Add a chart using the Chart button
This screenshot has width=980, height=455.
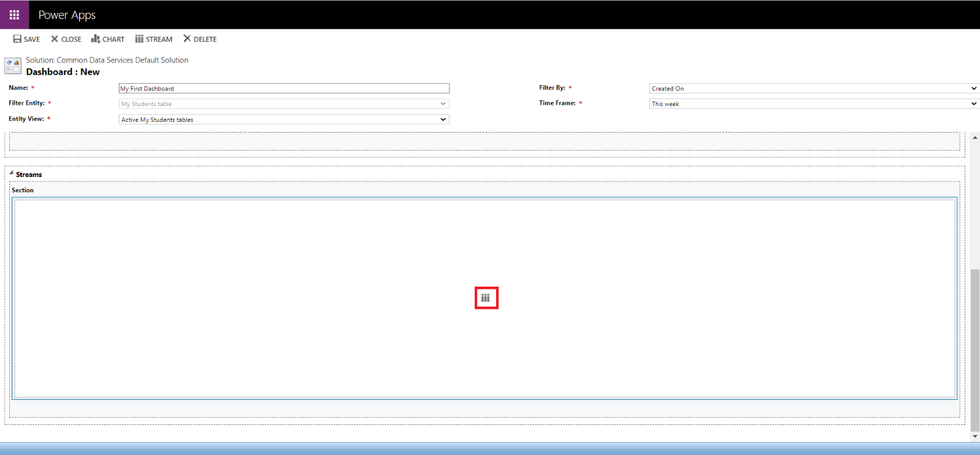pos(108,39)
